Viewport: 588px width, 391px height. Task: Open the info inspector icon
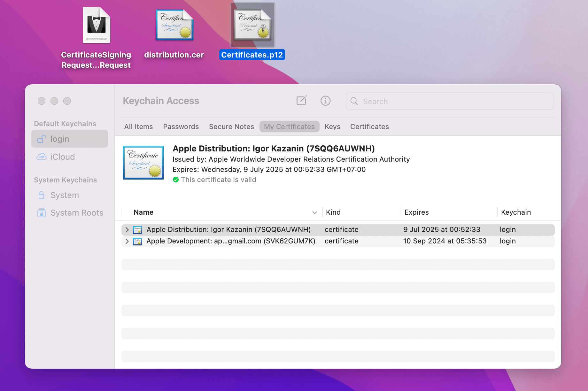325,101
